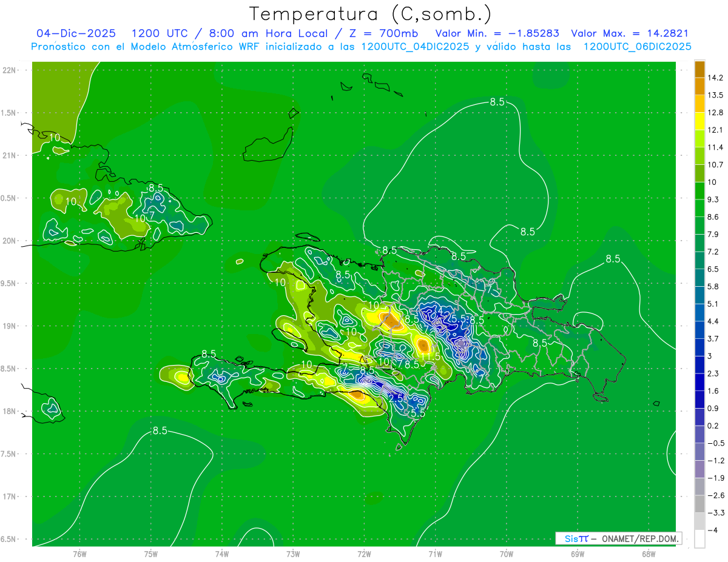Click the 14.2 value on color legend
The image size is (728, 562).
(715, 78)
